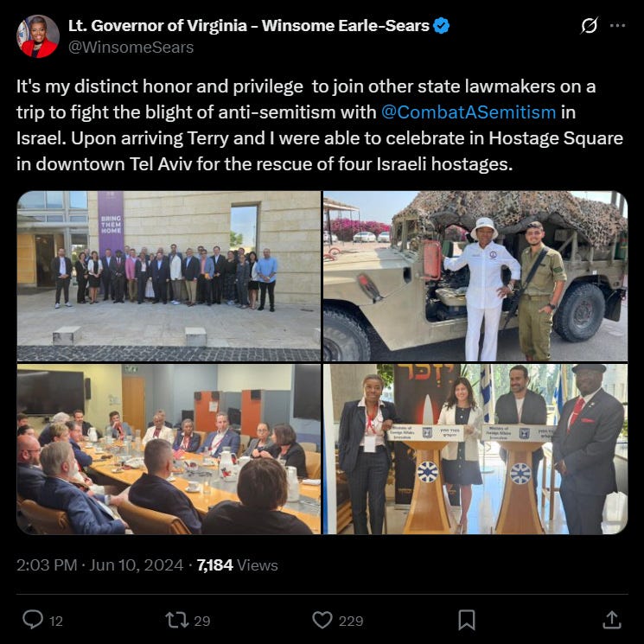Click the 29 reposts count
644x644 pixels.
click(x=201, y=621)
